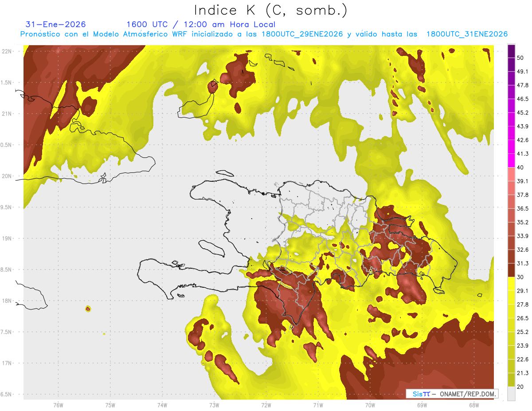Click the SisTT ONAMET/REP.DOM. watermark box

point(452,394)
